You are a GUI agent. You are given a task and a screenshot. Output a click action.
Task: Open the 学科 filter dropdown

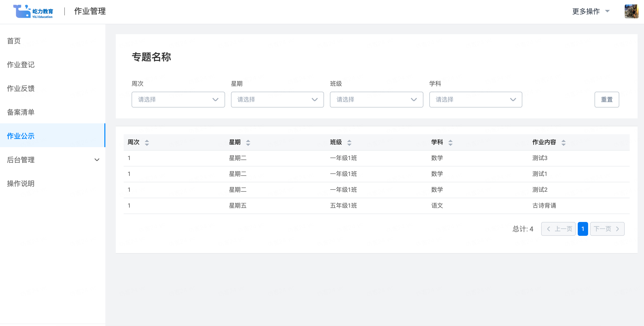click(476, 99)
